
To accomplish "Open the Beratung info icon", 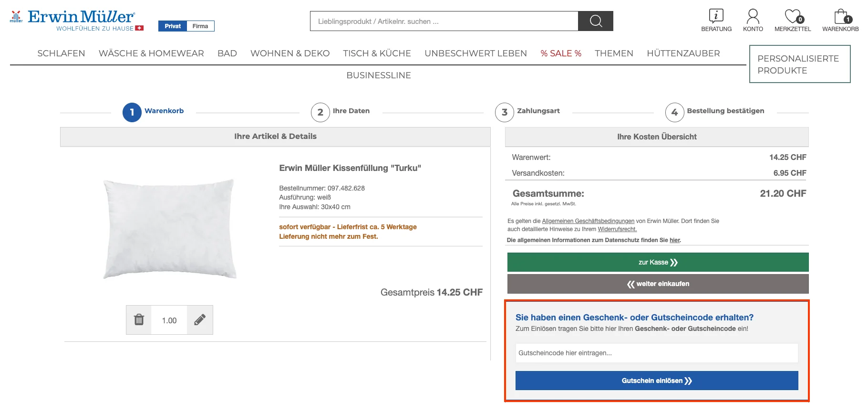I will (716, 21).
